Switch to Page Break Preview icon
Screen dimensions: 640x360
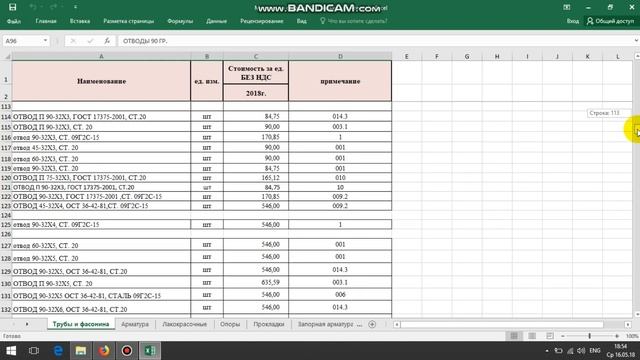pos(550,336)
